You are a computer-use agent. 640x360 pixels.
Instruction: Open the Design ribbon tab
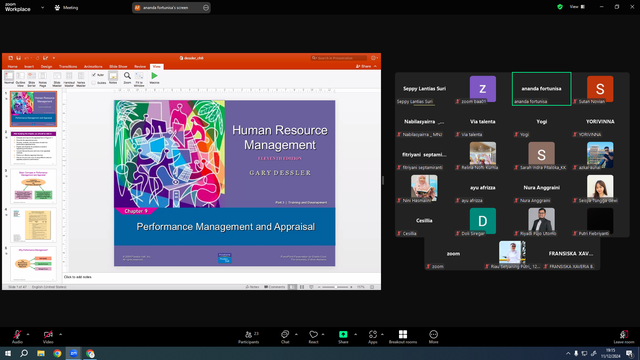point(46,66)
